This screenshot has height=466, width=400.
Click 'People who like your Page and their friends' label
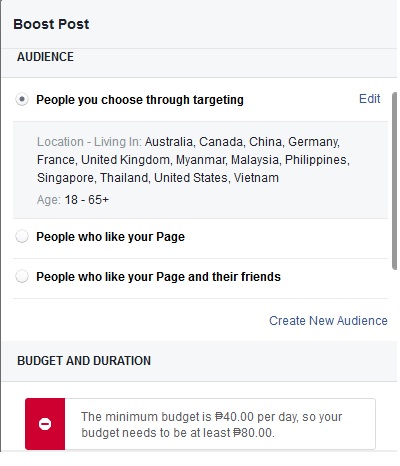pos(158,277)
